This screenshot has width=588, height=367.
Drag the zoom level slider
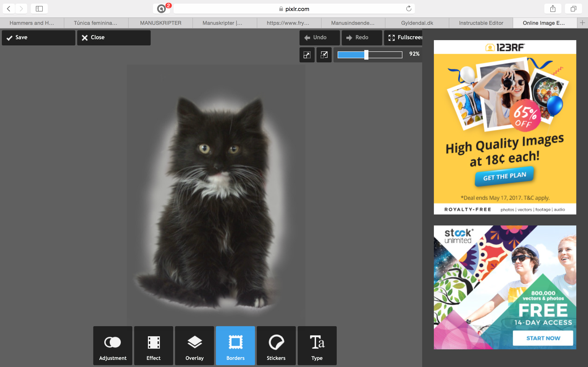click(x=365, y=54)
